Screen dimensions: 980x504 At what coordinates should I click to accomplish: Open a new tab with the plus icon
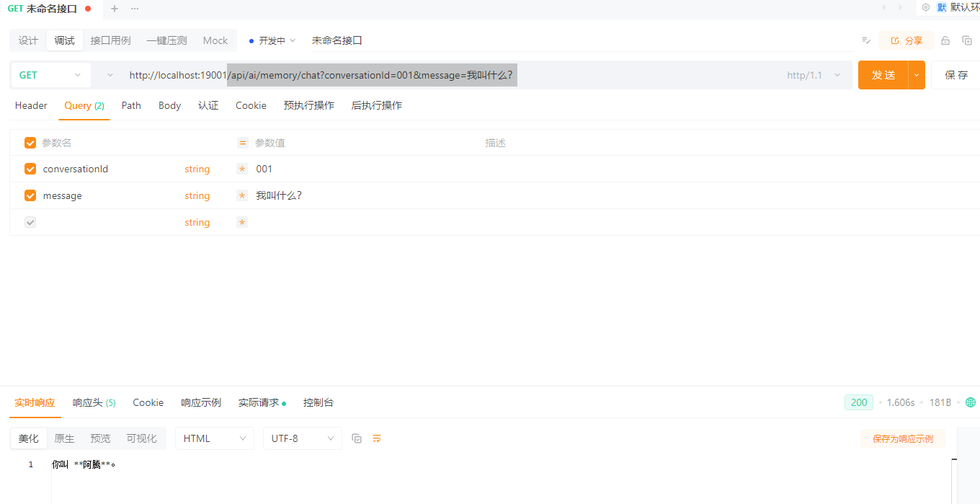(114, 9)
